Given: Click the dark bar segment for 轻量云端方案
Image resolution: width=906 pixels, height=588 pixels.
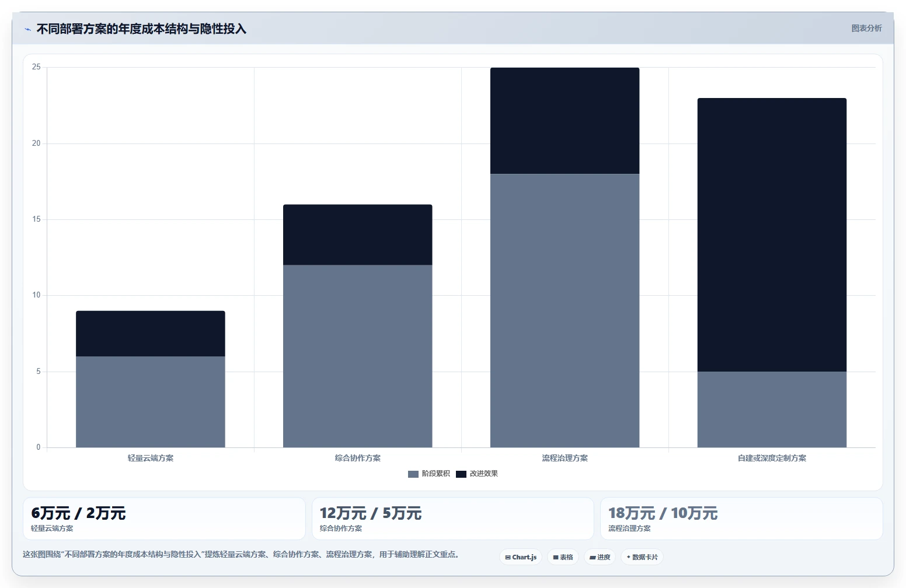Looking at the screenshot, I should tap(151, 334).
